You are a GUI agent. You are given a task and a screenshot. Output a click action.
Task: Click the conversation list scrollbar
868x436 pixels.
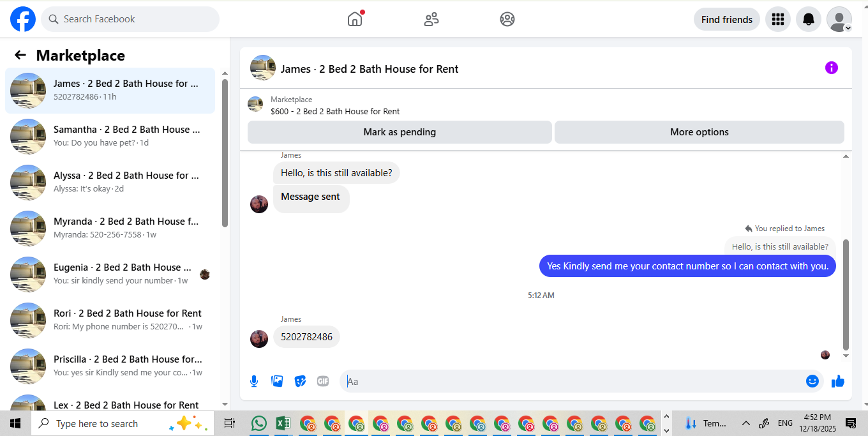point(225,153)
